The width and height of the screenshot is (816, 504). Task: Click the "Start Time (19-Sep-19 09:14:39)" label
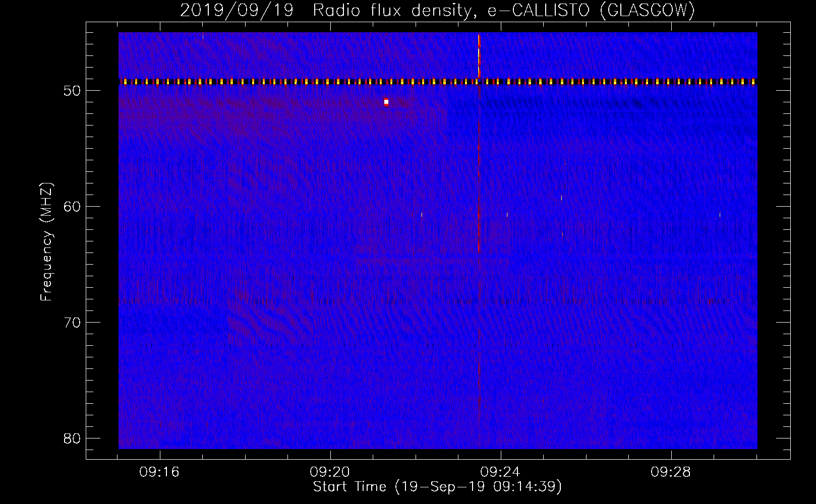click(x=437, y=487)
